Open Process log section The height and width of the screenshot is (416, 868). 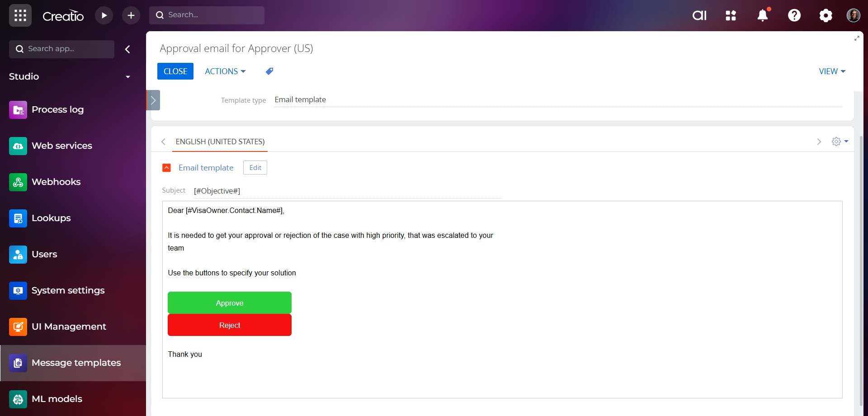click(73, 110)
